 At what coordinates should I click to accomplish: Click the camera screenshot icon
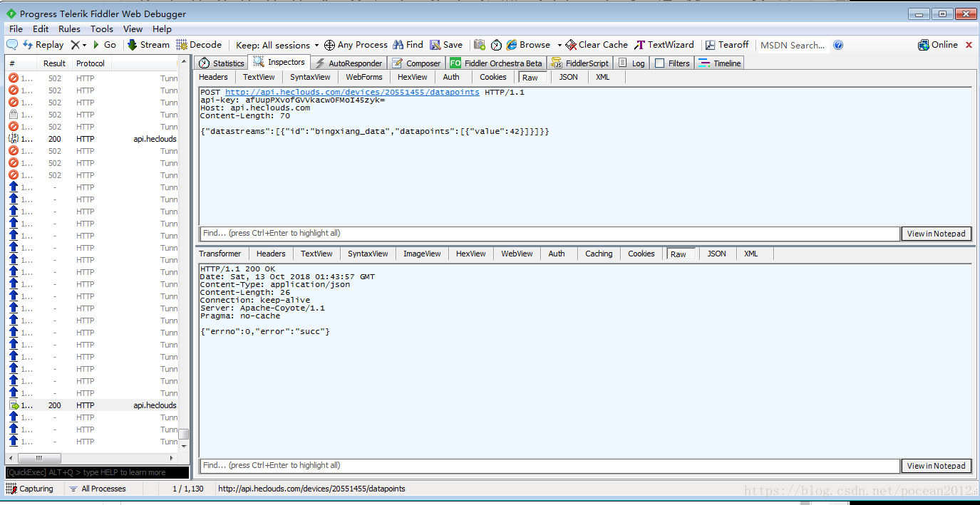(x=480, y=45)
